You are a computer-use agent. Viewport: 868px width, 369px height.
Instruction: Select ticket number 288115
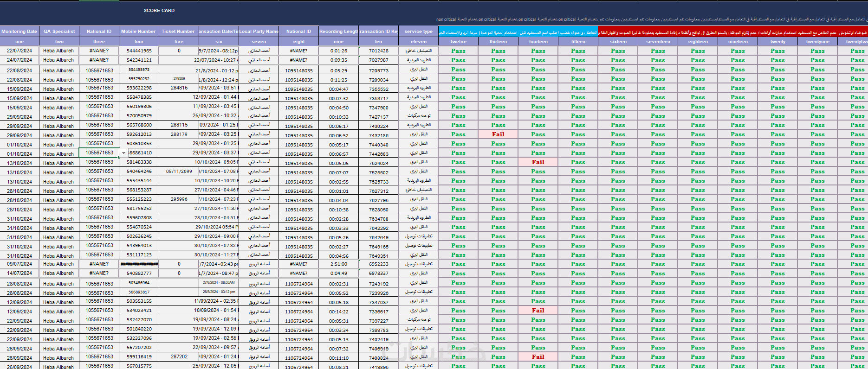coord(179,125)
